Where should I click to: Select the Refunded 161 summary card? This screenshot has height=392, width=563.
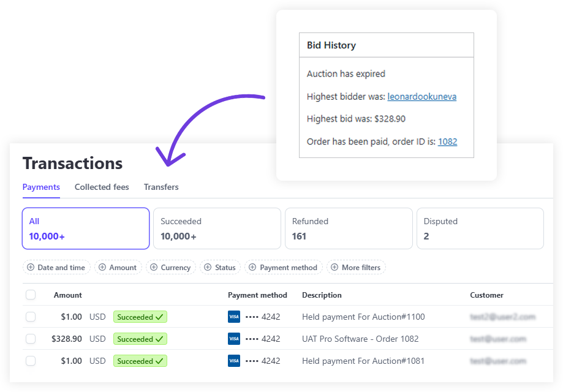(x=349, y=228)
